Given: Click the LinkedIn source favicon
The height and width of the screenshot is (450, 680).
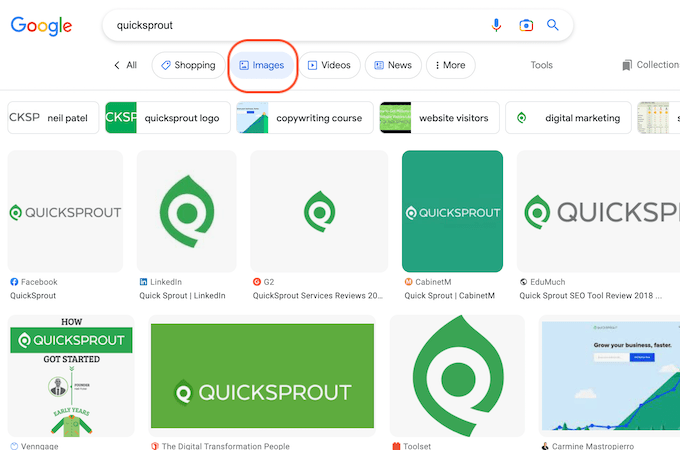Looking at the screenshot, I should (x=143, y=282).
